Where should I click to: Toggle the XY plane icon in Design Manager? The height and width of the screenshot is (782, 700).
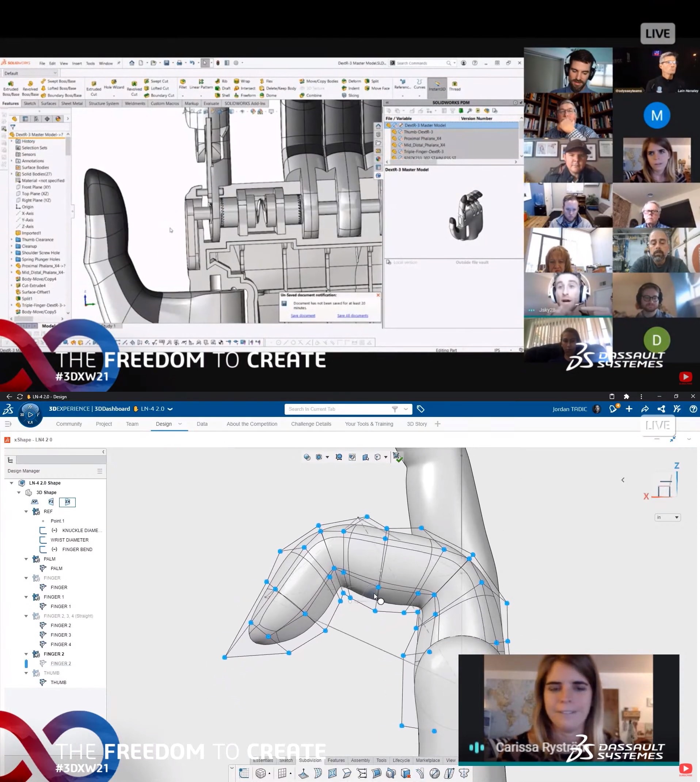pos(35,502)
